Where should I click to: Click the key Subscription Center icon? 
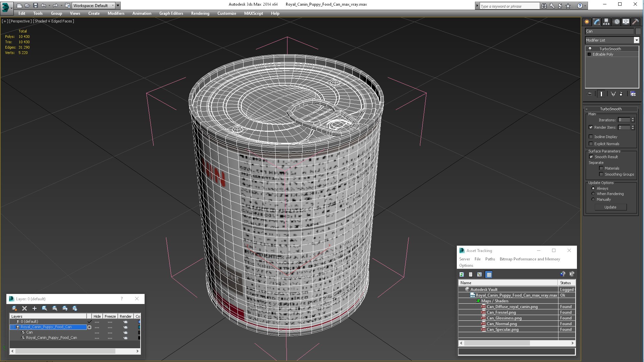click(x=552, y=6)
